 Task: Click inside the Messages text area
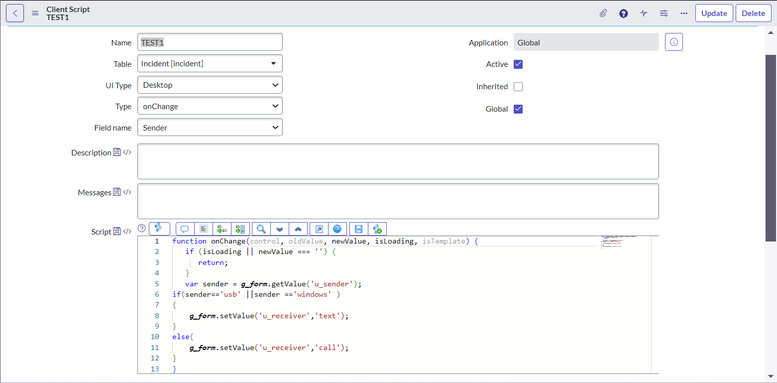398,201
